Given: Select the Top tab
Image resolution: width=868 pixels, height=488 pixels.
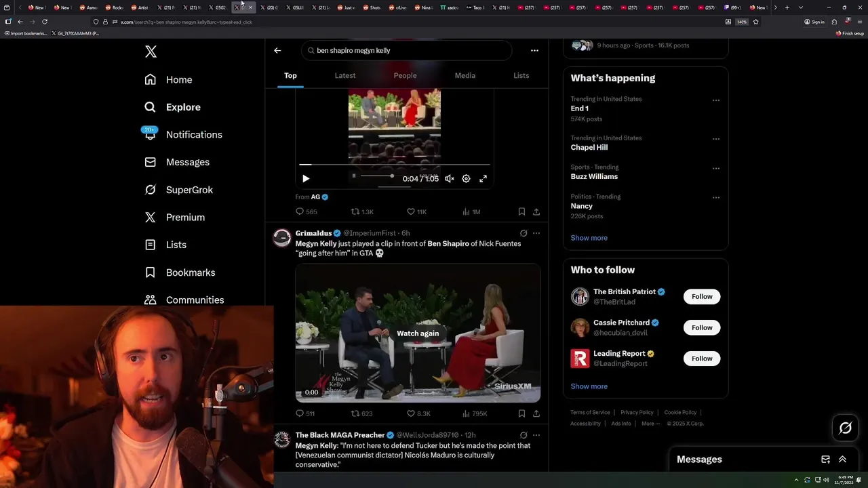Looking at the screenshot, I should (290, 75).
